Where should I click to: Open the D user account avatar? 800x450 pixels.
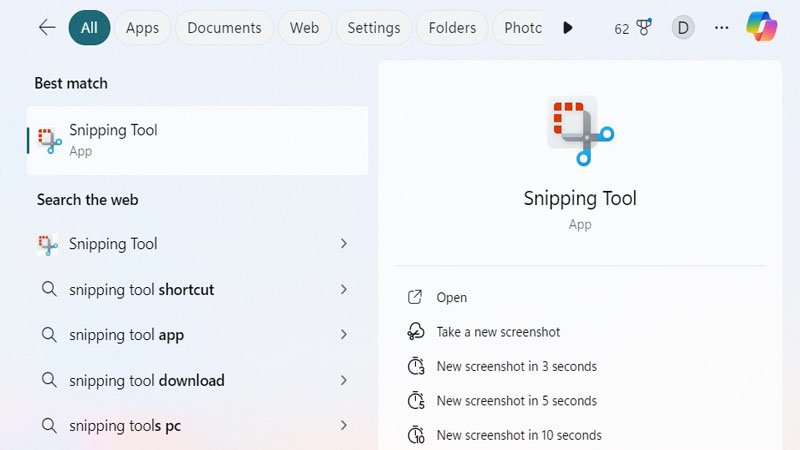pyautogui.click(x=683, y=28)
